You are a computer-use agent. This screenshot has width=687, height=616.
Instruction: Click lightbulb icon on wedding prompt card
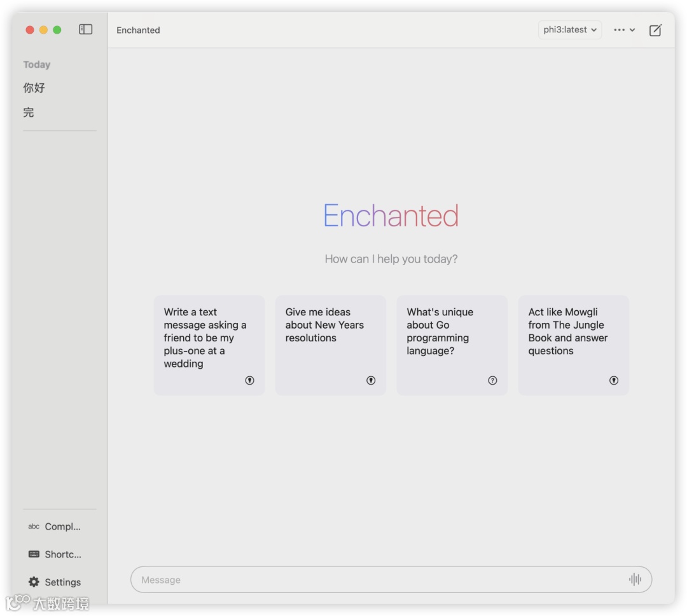[249, 380]
